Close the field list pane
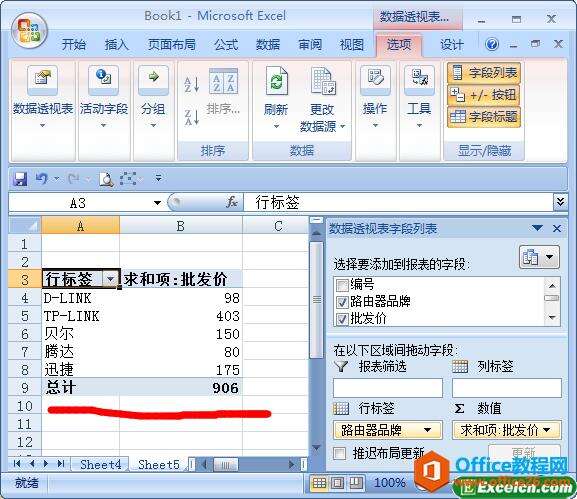 point(557,229)
